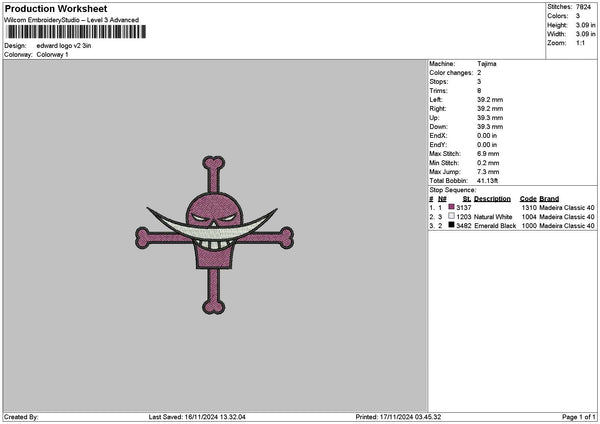Viewport: 600px width, 424px height.
Task: Click the 'Natural White' description text
Action: (493, 217)
